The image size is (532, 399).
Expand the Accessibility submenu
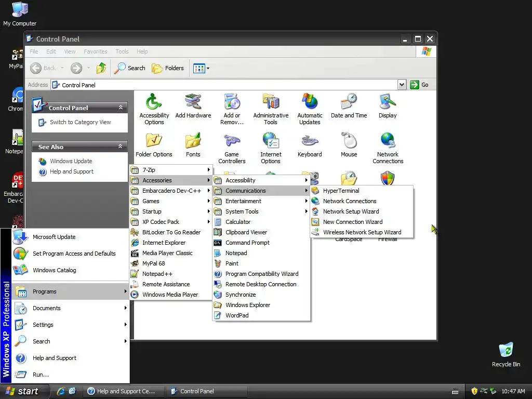tap(261, 180)
